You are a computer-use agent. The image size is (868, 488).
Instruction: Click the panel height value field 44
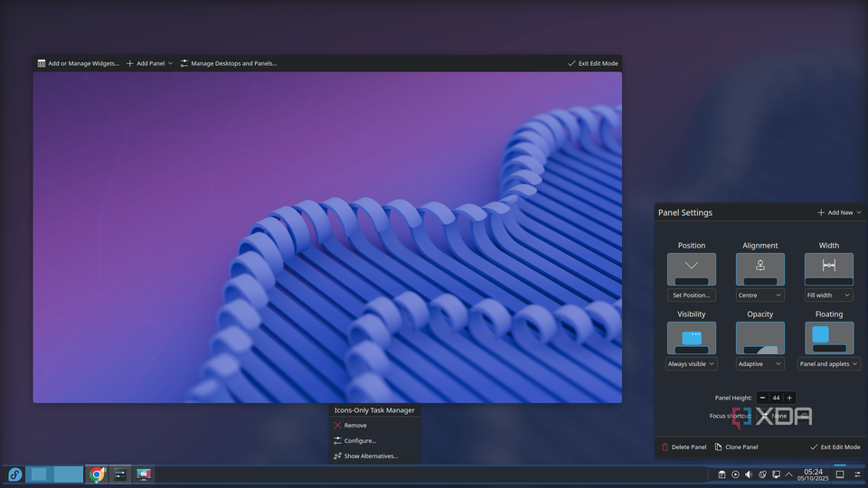pyautogui.click(x=776, y=398)
